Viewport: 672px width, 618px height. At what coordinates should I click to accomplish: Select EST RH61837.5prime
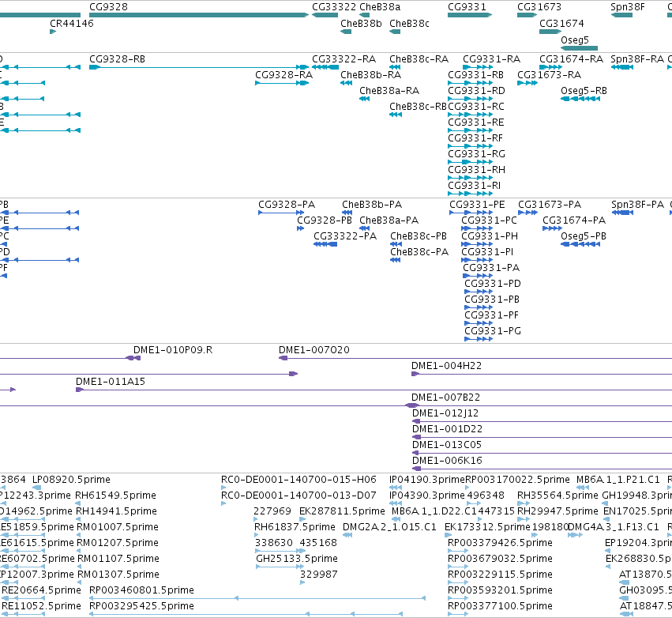click(x=257, y=535)
